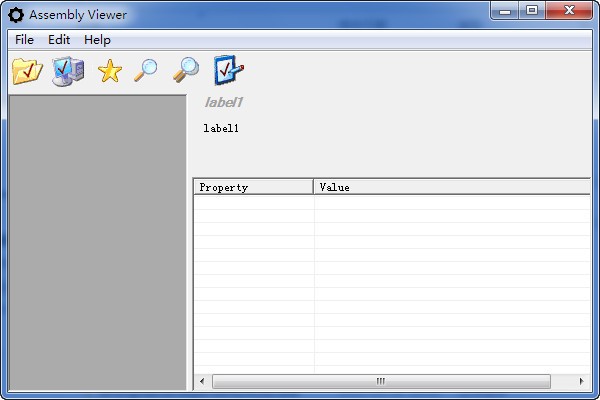
Task: Click the Value column header
Action: (450, 187)
